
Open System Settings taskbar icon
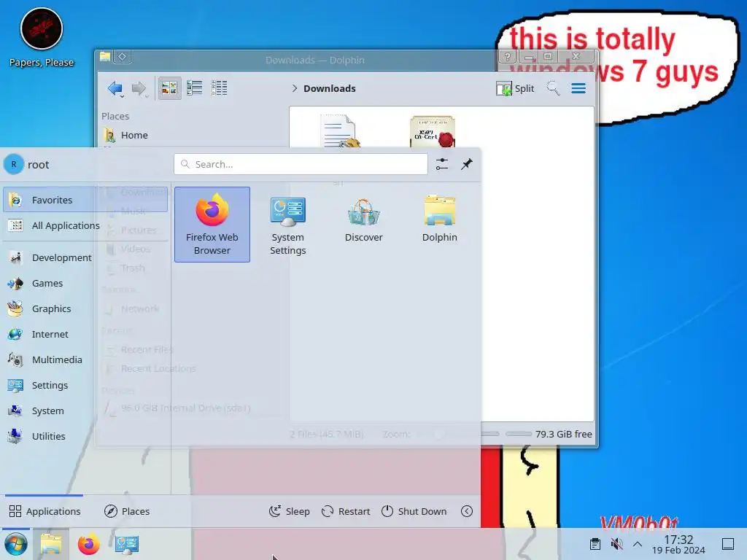coord(127,544)
